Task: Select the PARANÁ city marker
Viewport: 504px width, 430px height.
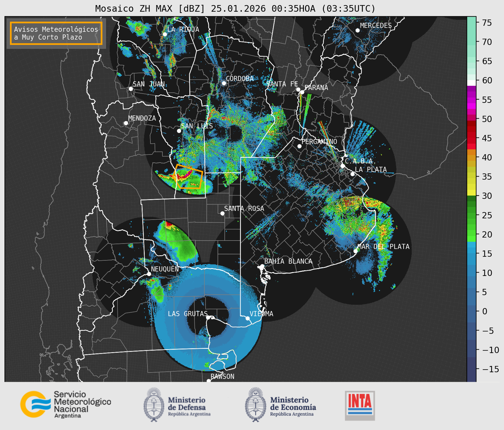Action: click(302, 92)
